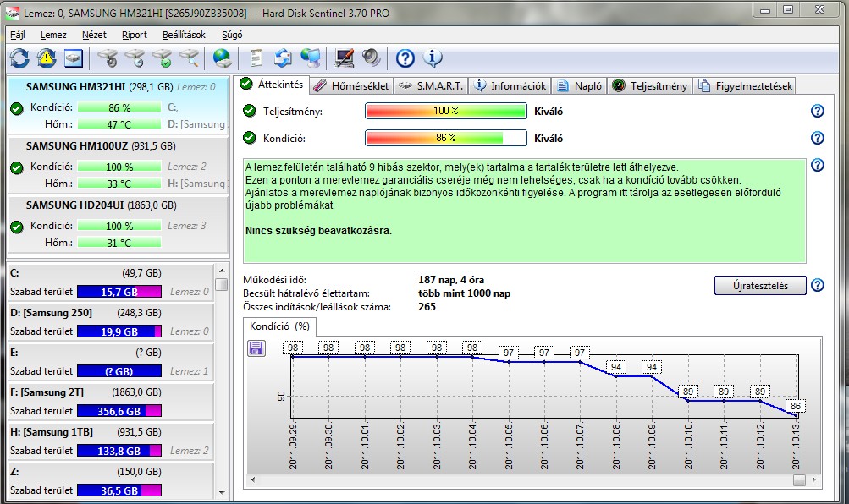This screenshot has height=504, width=849.
Task: Select the SAMSUNG HM321HI disk entry
Action: [118, 105]
